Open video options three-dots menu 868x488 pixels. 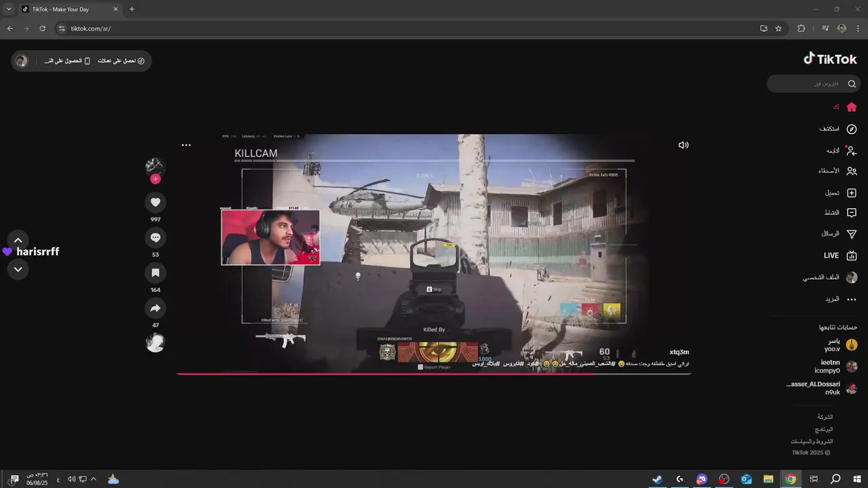coord(186,145)
